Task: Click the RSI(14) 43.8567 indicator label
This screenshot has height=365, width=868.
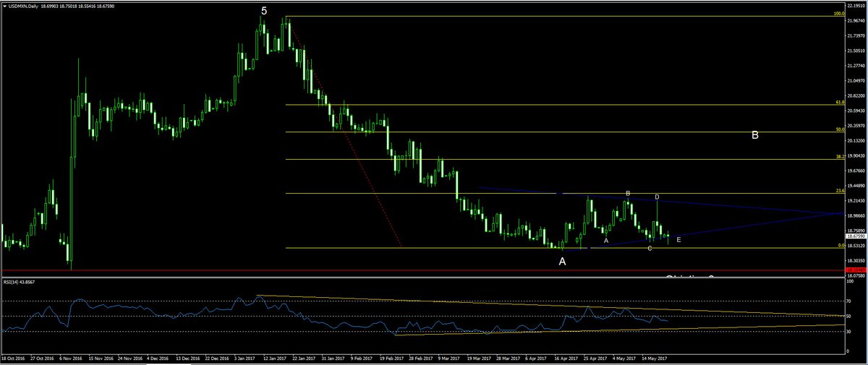Action: (x=20, y=281)
